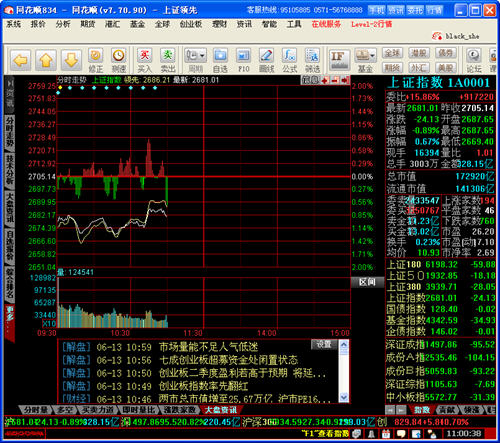Screen dimensions: 500x443
Task: Select the 综合排名 left sidebar tab
Action: [x=9, y=284]
